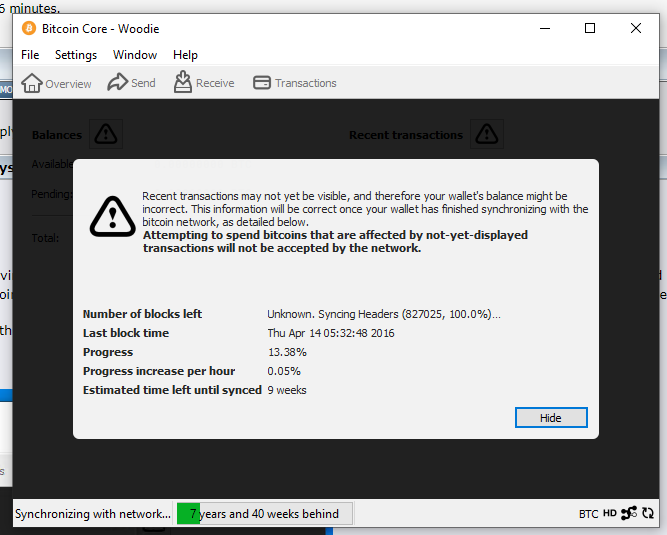Open the Window menu
Screen dimensions: 667x535
[x=135, y=55]
